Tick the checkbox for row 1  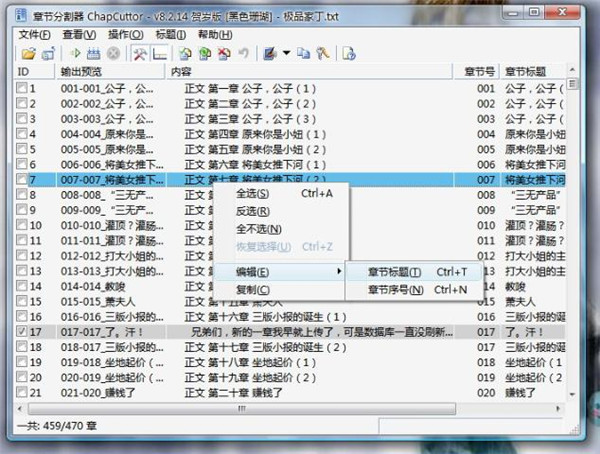tap(22, 88)
